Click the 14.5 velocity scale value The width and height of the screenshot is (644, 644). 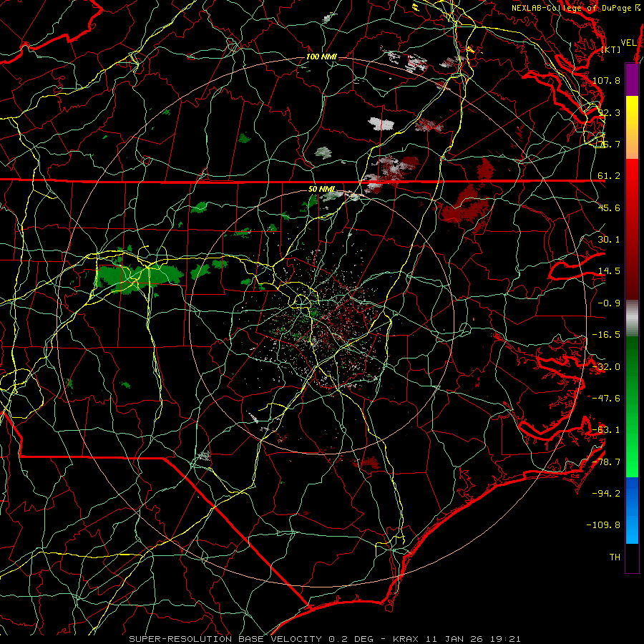[609, 271]
